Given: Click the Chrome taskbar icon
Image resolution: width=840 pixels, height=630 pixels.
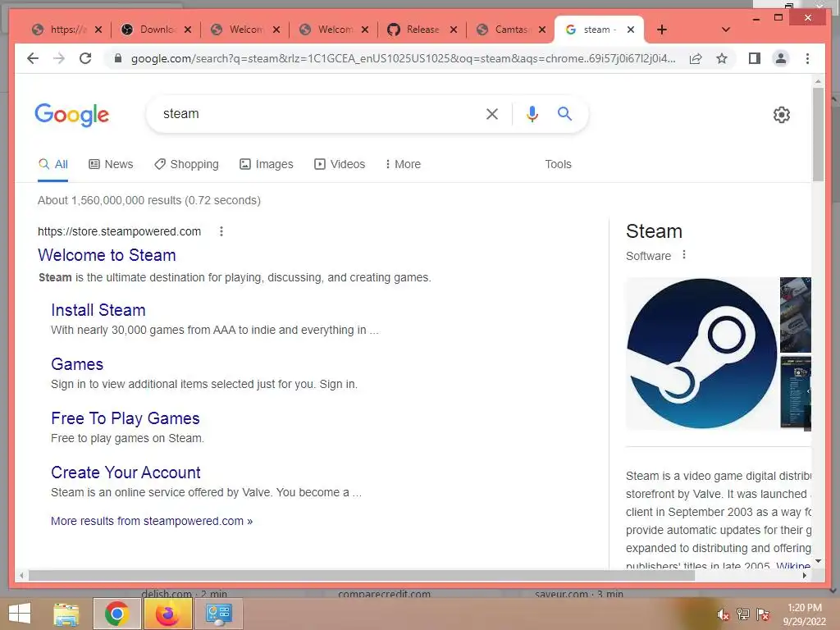Looking at the screenshot, I should click(116, 614).
